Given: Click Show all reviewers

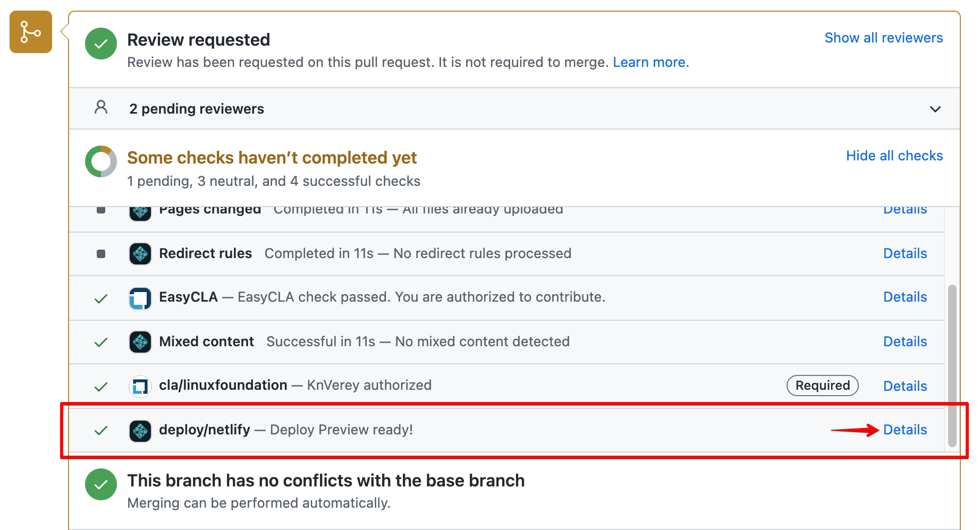Looking at the screenshot, I should [x=883, y=37].
